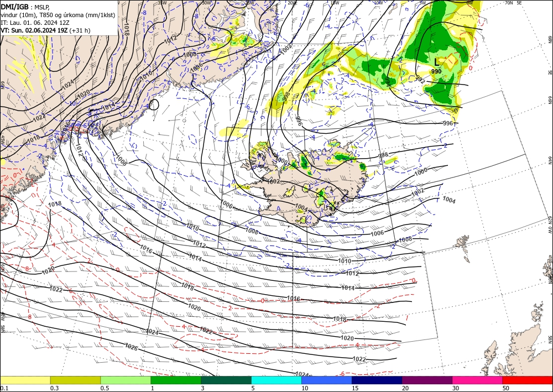The image size is (553, 392).
Task: Click the 'L' low pressure marker
Action: click(437, 62)
